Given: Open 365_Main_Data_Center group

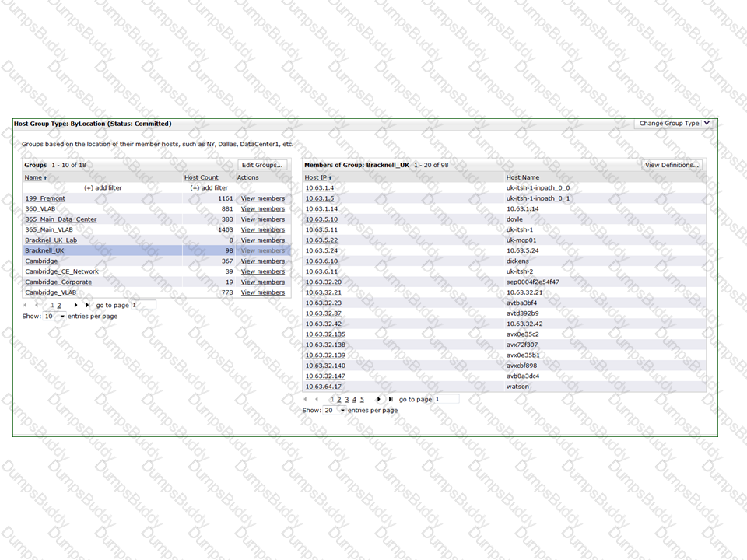Looking at the screenshot, I should coord(61,219).
